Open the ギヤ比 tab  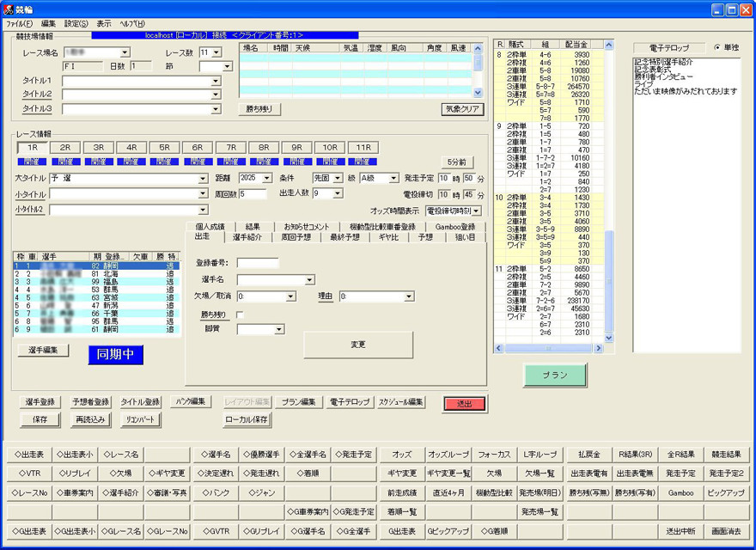click(x=388, y=237)
